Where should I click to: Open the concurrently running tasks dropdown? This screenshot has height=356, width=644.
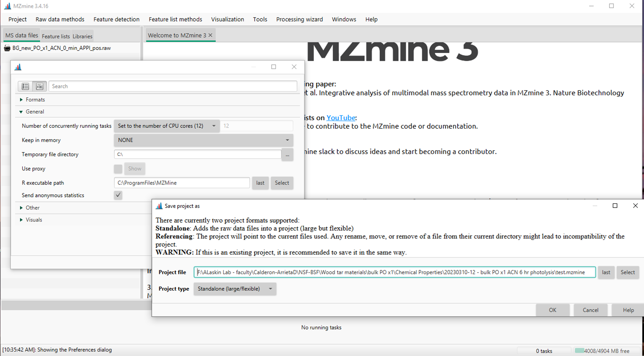tap(213, 126)
